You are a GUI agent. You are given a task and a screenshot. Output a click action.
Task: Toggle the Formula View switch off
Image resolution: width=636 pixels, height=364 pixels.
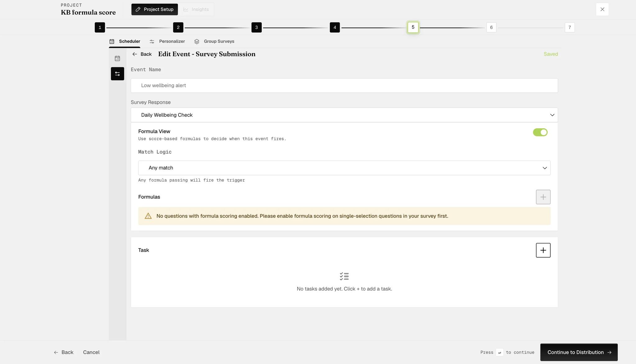540,132
